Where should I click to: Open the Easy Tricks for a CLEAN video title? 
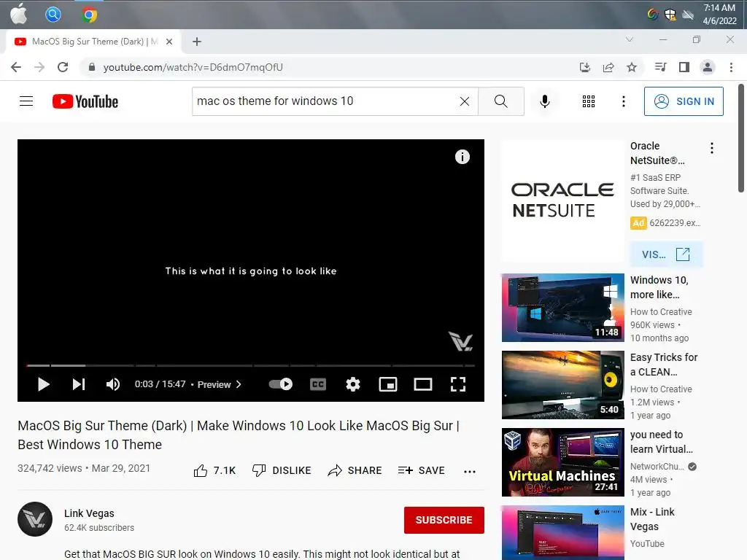tap(664, 365)
